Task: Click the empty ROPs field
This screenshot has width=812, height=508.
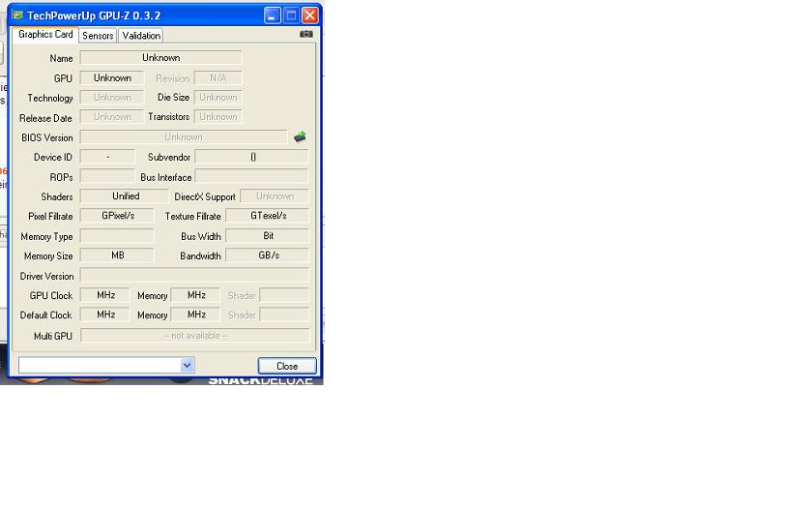Action: pyautogui.click(x=107, y=176)
